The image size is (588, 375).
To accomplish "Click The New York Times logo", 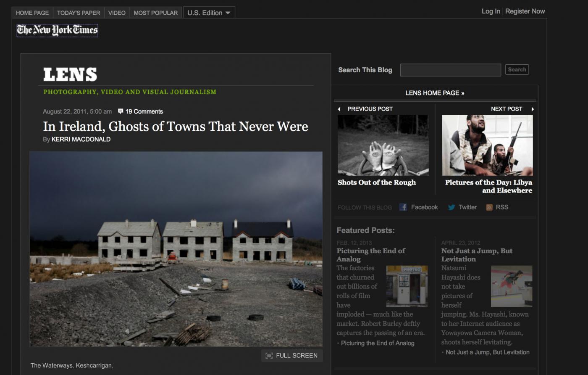I will (x=57, y=30).
